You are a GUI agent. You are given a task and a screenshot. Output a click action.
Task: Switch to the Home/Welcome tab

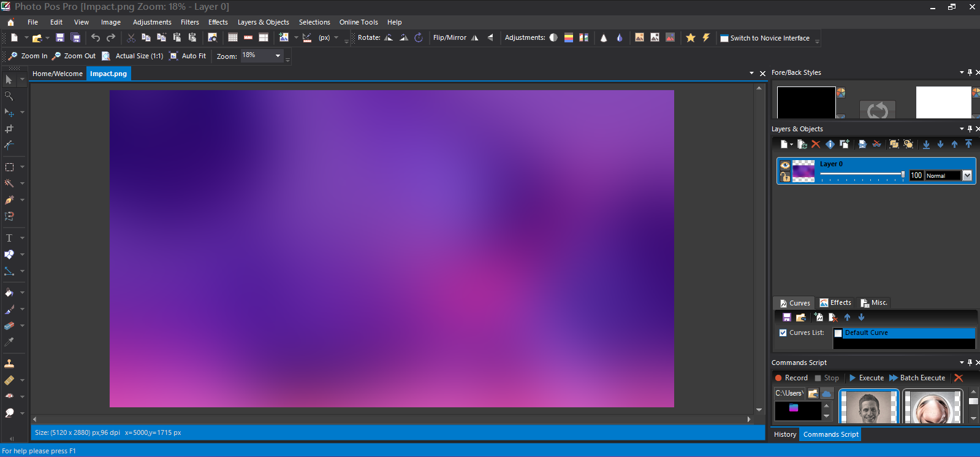coord(57,74)
